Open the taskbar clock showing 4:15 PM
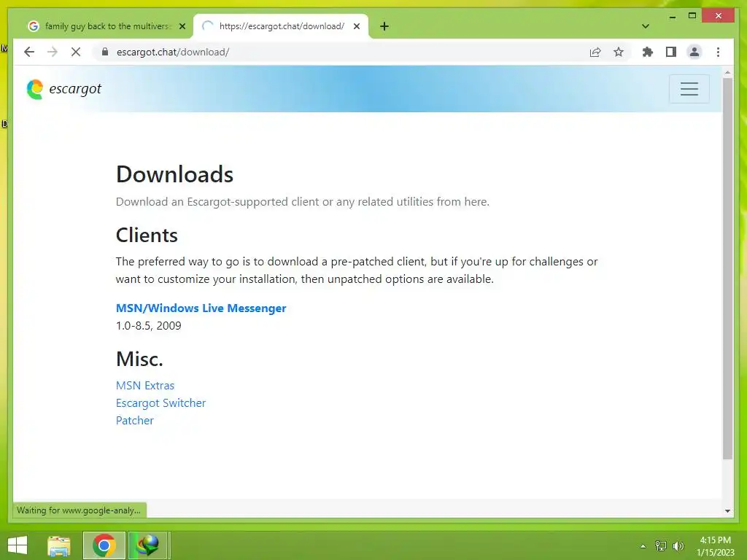 715,545
